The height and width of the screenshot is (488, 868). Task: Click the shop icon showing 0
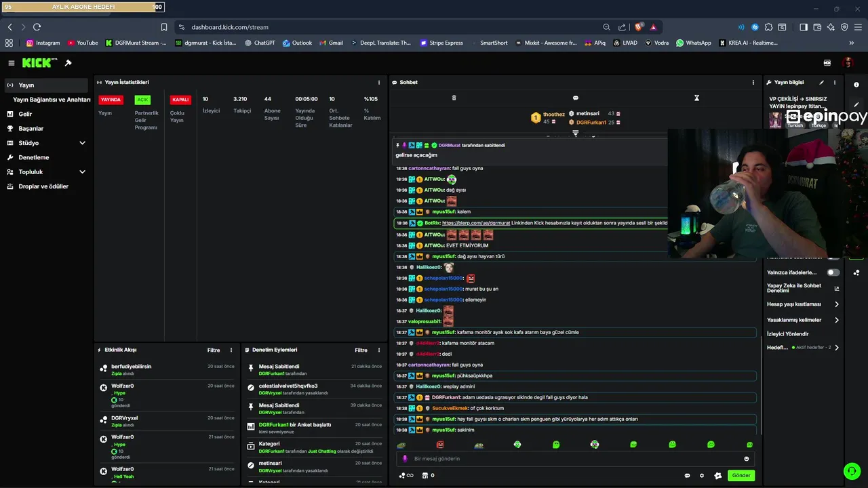pyautogui.click(x=428, y=476)
